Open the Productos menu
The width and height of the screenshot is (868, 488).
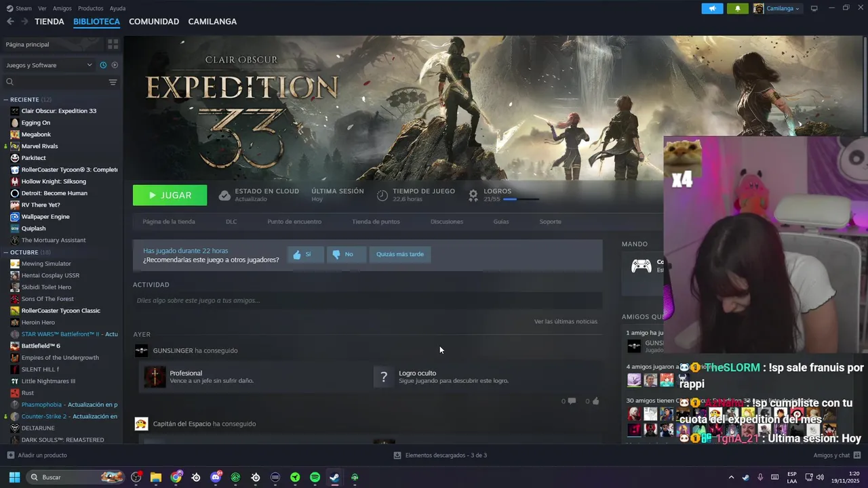point(91,8)
